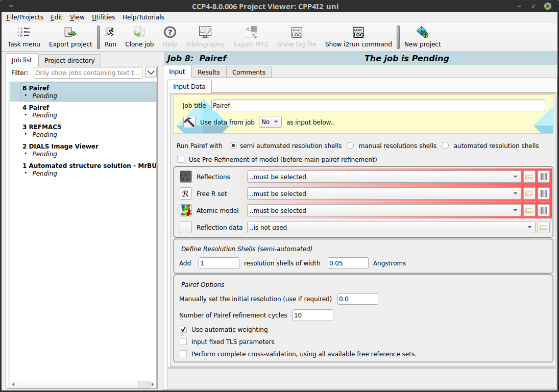The width and height of the screenshot is (559, 392).
Task: Click Show i2run command icon
Action: pyautogui.click(x=358, y=33)
